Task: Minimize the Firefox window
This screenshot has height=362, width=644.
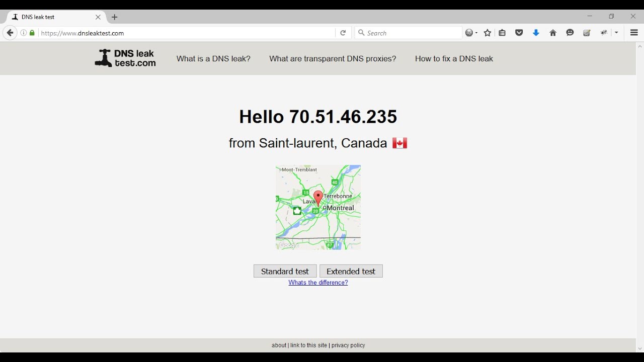Action: (590, 17)
